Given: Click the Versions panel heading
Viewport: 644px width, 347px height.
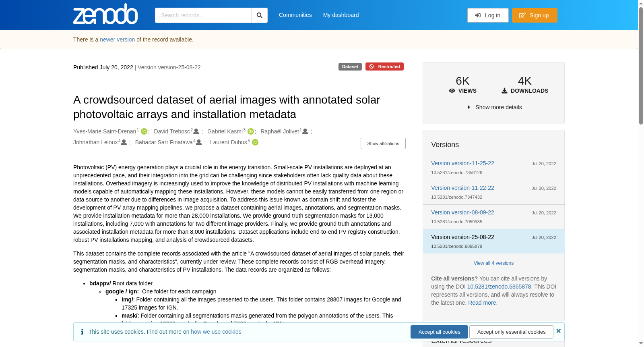Looking at the screenshot, I should [x=445, y=145].
